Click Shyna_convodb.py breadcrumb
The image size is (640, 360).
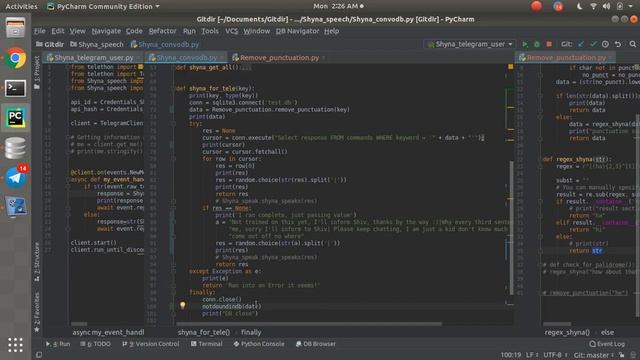point(165,44)
